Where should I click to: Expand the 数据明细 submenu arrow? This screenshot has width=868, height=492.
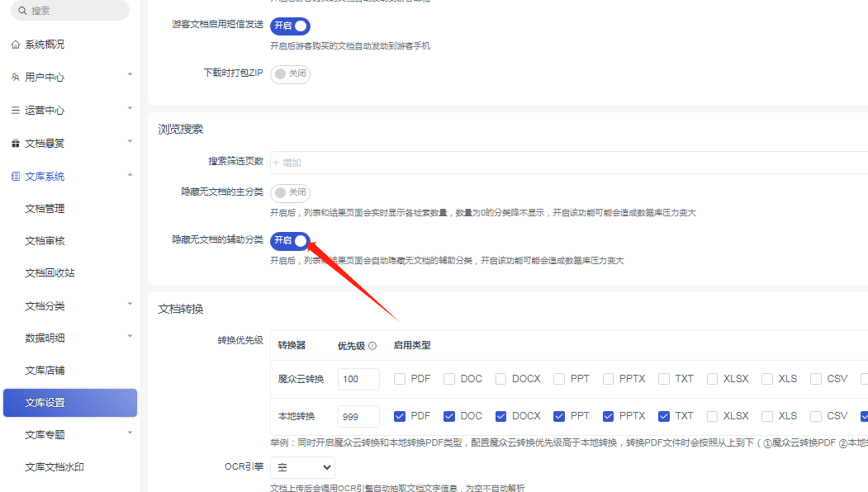point(130,336)
